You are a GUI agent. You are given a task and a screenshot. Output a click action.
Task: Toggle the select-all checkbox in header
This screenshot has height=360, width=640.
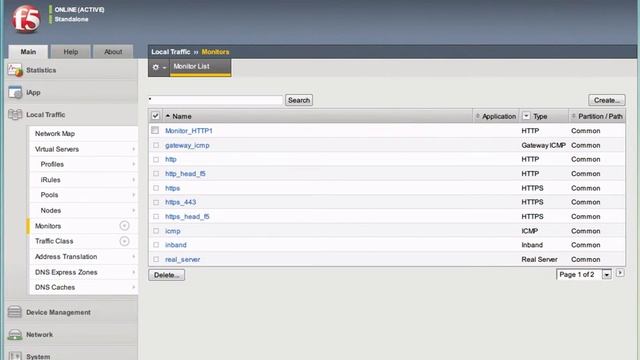coord(155,116)
